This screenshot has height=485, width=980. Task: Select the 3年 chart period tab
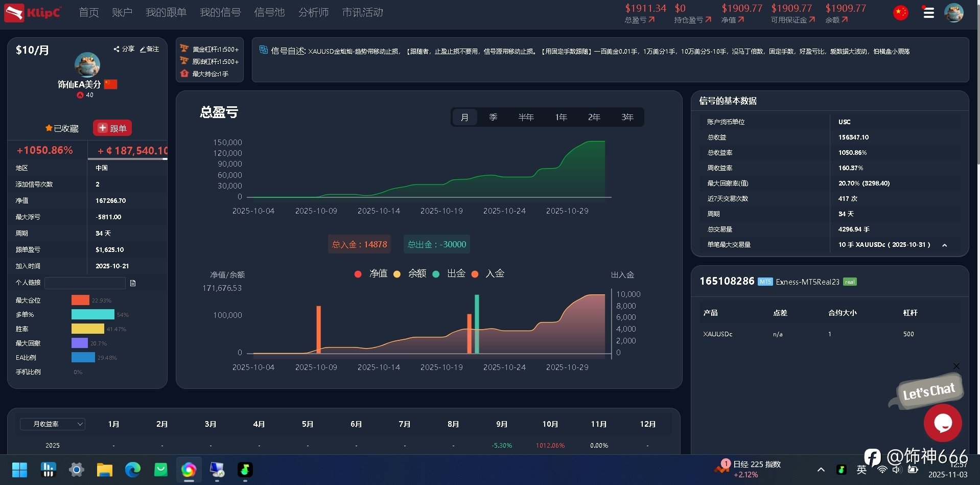627,117
